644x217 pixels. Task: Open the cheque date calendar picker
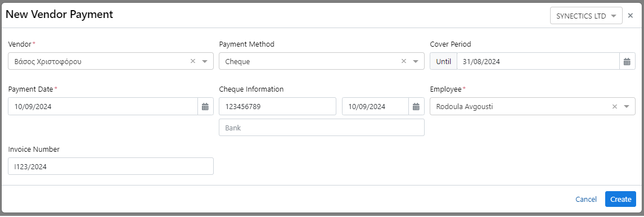[x=416, y=107]
